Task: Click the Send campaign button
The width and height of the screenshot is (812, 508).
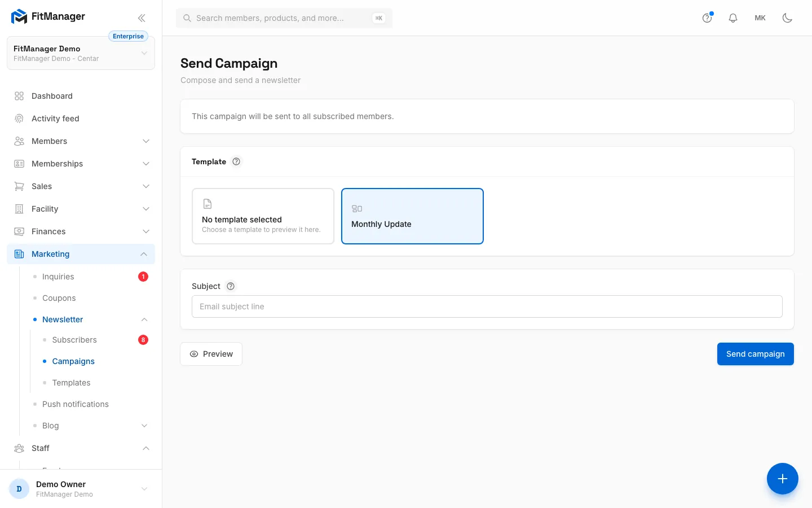Action: coord(756,354)
